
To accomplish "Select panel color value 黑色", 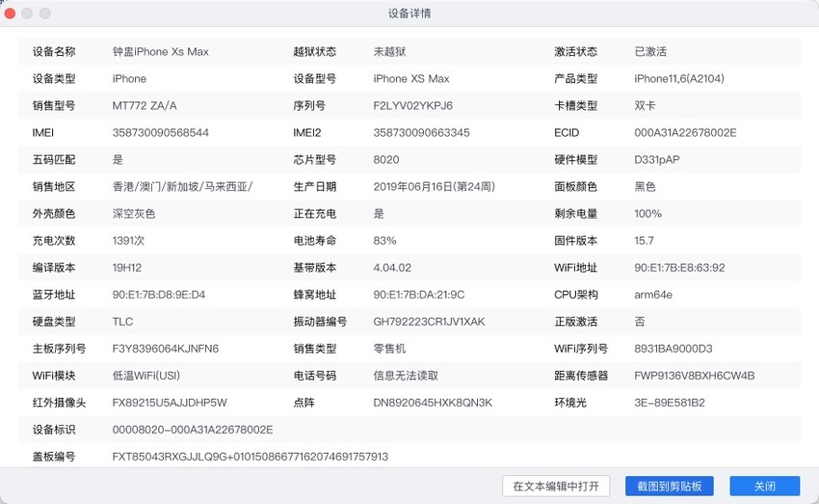I will click(x=645, y=186).
